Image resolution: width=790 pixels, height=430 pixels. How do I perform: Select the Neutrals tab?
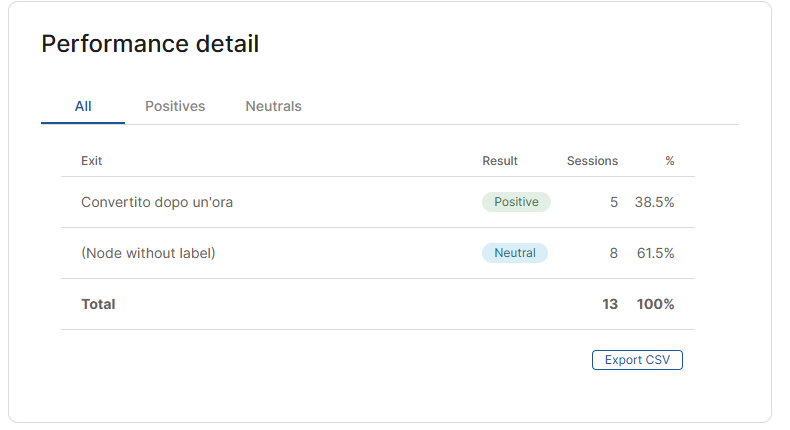pyautogui.click(x=273, y=106)
